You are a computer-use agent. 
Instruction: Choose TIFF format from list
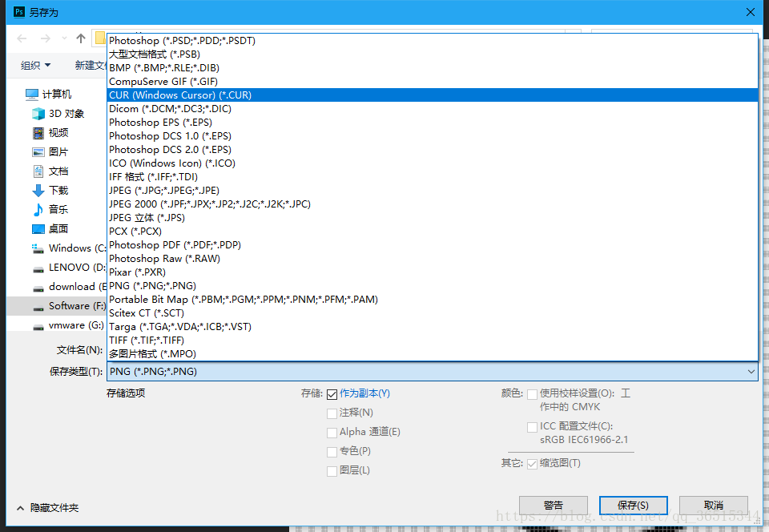[432, 341]
